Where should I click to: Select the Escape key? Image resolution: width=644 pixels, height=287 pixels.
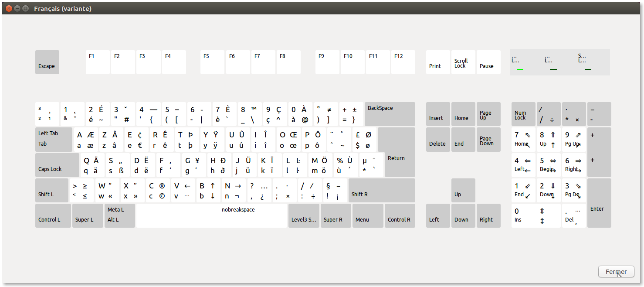pyautogui.click(x=47, y=62)
